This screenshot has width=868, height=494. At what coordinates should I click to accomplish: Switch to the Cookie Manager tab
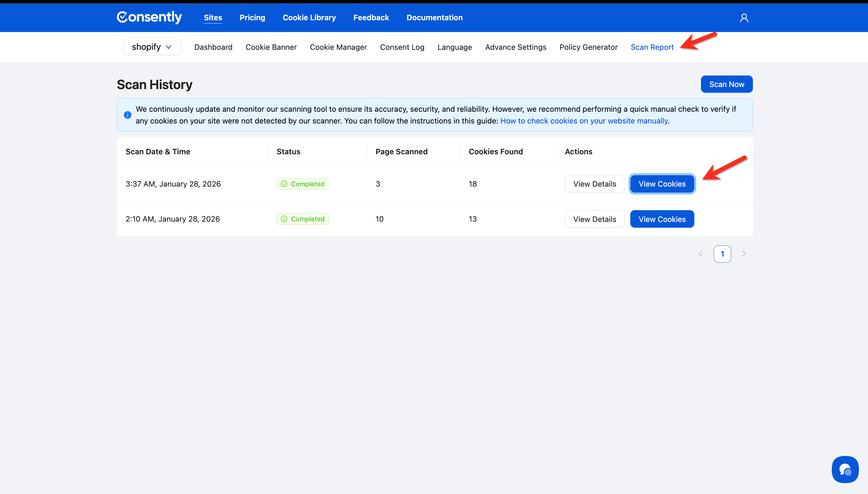(x=338, y=47)
